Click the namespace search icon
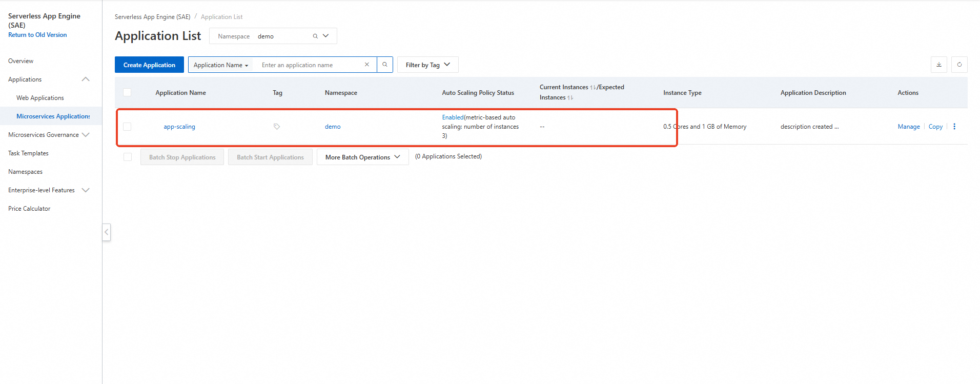Image resolution: width=980 pixels, height=384 pixels. 315,36
